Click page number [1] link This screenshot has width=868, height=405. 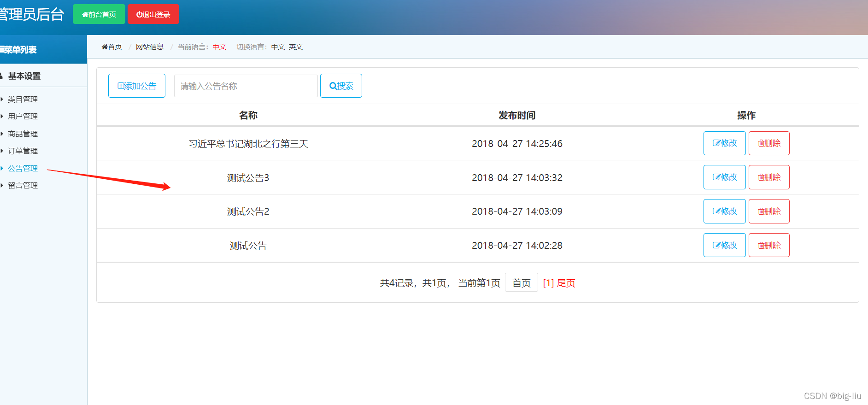pos(548,283)
